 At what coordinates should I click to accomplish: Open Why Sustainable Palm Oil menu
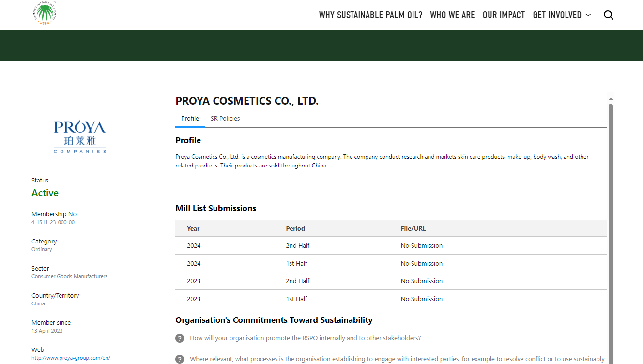(x=370, y=15)
